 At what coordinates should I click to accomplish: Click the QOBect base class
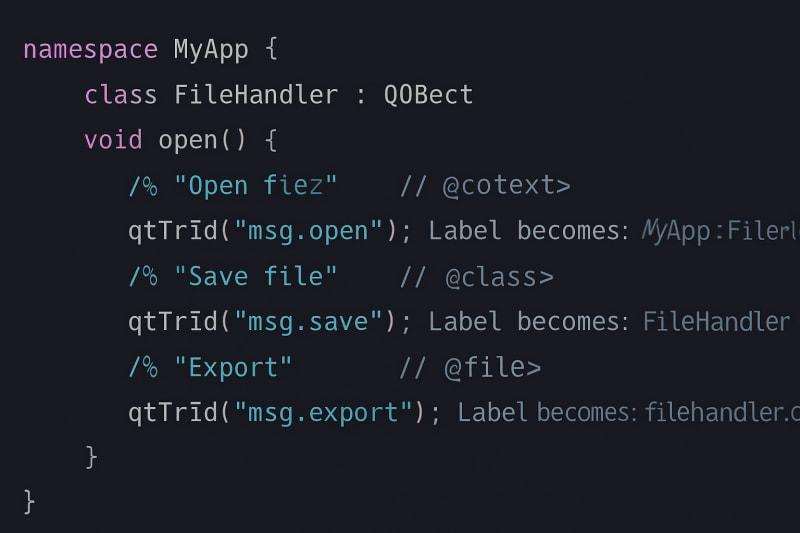[x=428, y=95]
